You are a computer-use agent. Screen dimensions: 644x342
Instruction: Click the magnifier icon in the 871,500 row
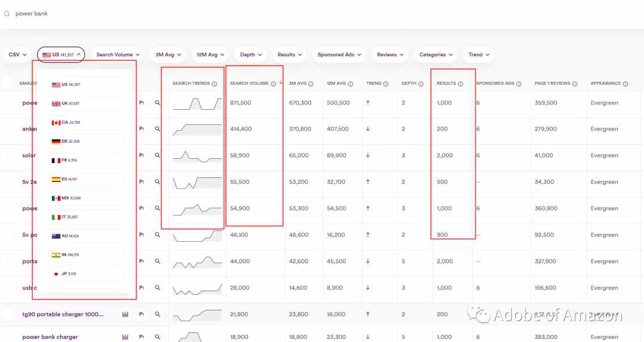[x=157, y=103]
